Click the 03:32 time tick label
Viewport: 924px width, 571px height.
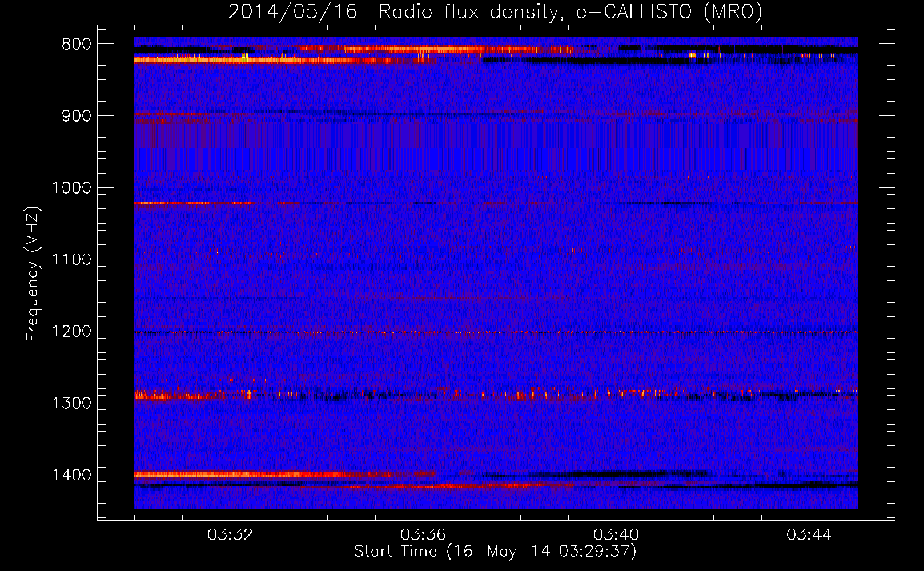tap(230, 535)
